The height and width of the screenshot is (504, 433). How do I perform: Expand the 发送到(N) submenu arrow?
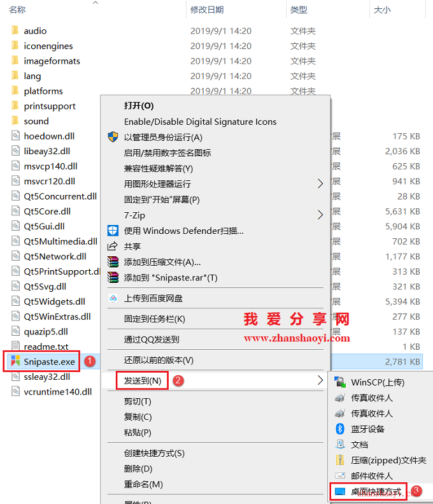click(320, 380)
